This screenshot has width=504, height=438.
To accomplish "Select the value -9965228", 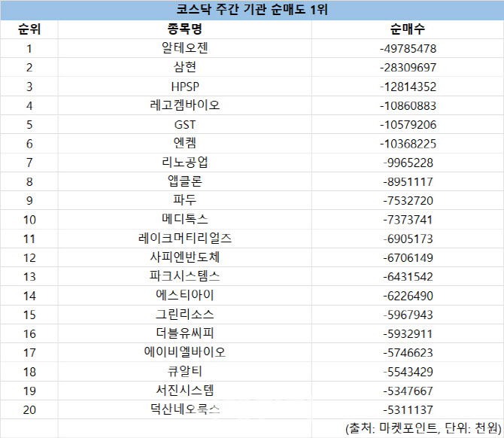I will 408,163.
